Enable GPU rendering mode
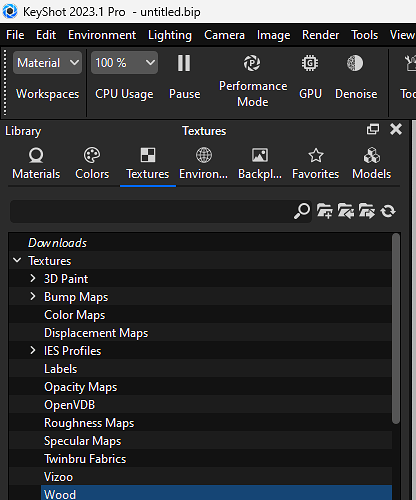416x500 pixels. coord(310,63)
